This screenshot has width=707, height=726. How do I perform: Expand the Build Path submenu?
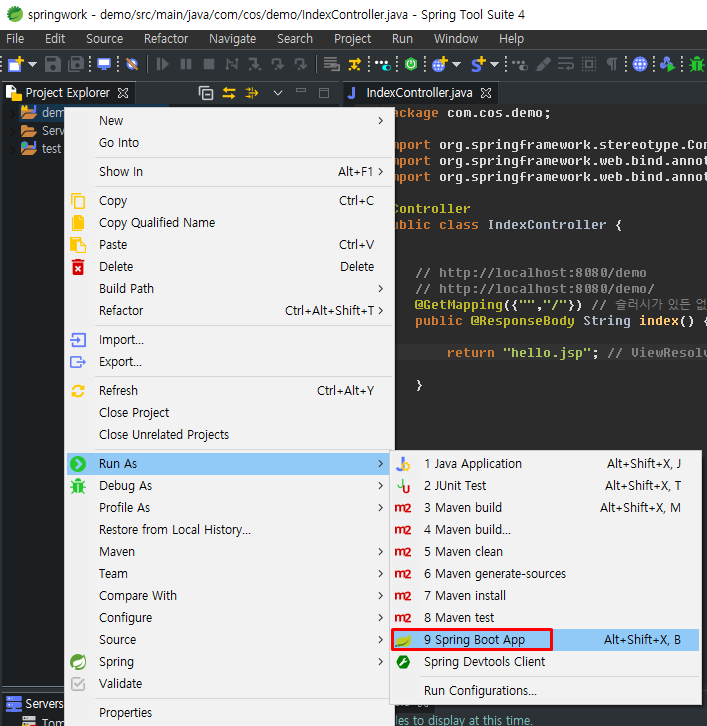(x=230, y=289)
